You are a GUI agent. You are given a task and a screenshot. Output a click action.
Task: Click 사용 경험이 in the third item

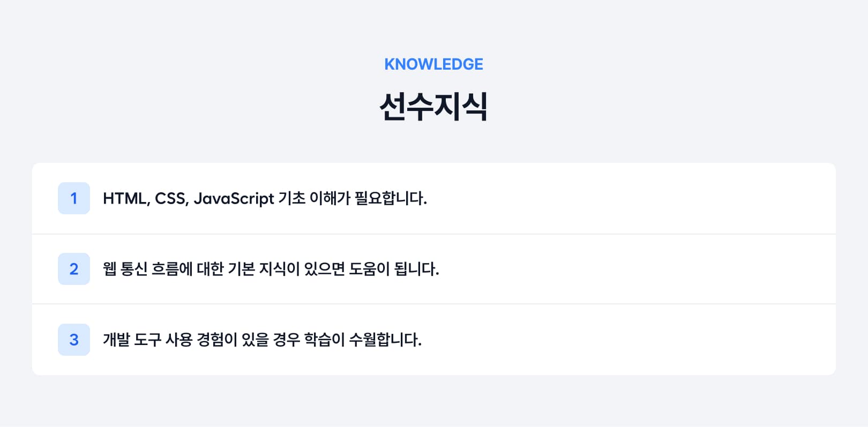(201, 340)
